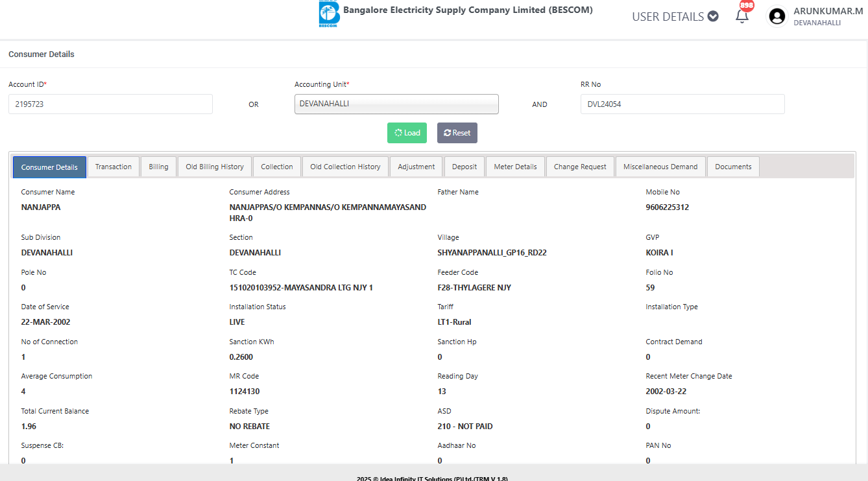This screenshot has width=868, height=481.
Task: Open the Miscellaneous Demand tab
Action: (x=660, y=167)
